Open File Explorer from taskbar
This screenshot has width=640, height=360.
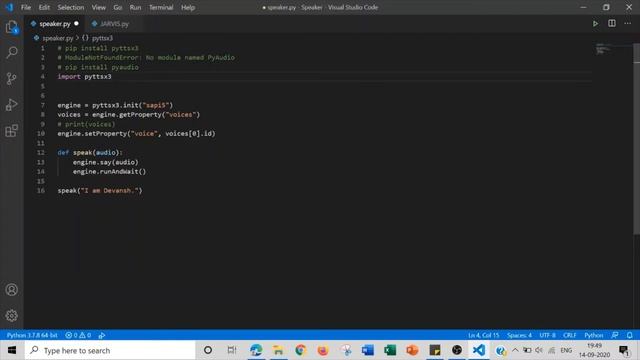(278, 350)
